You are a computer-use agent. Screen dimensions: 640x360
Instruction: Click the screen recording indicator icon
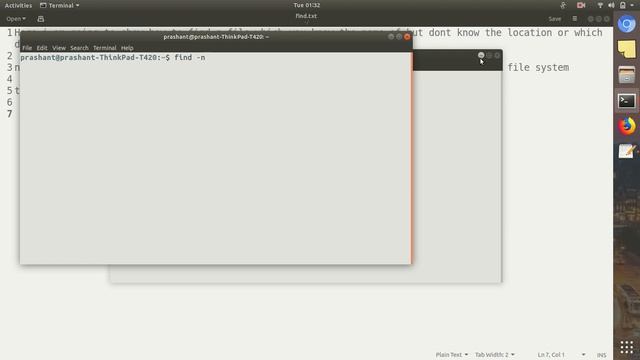(x=581, y=5)
